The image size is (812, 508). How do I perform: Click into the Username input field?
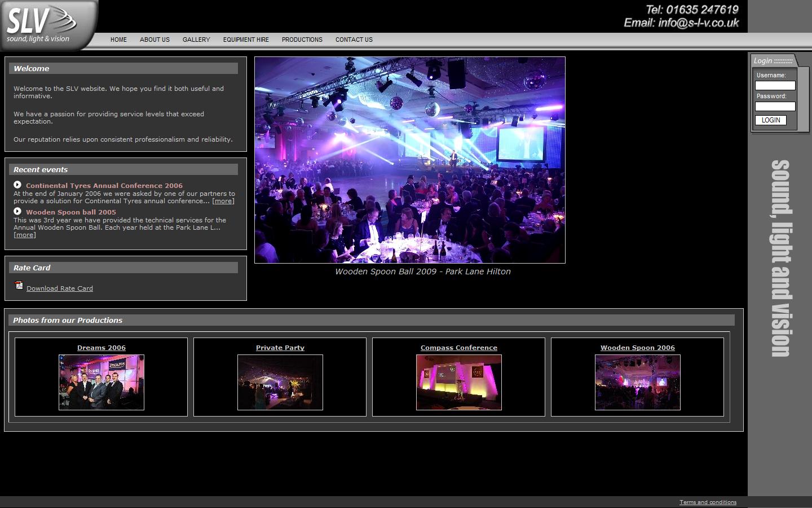pos(775,86)
